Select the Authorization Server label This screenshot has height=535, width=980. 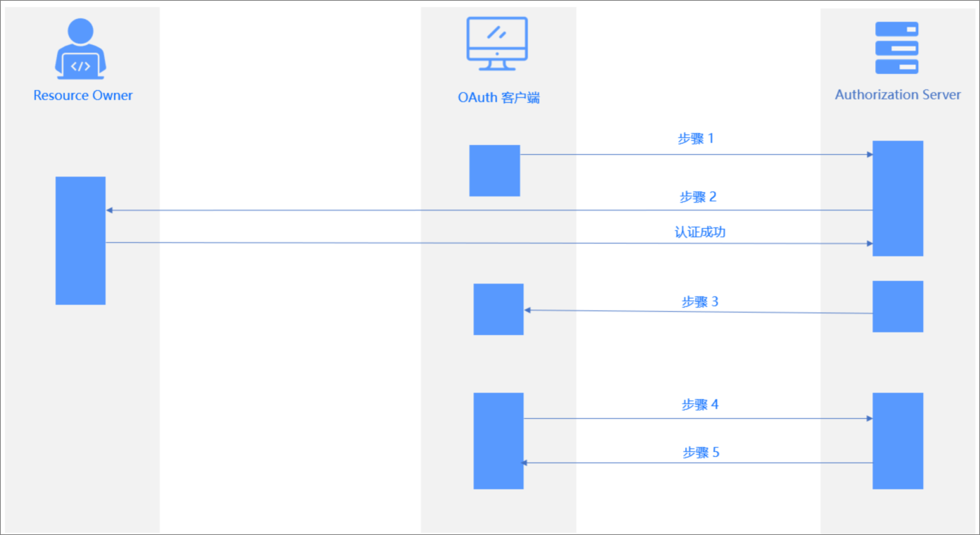point(898,94)
